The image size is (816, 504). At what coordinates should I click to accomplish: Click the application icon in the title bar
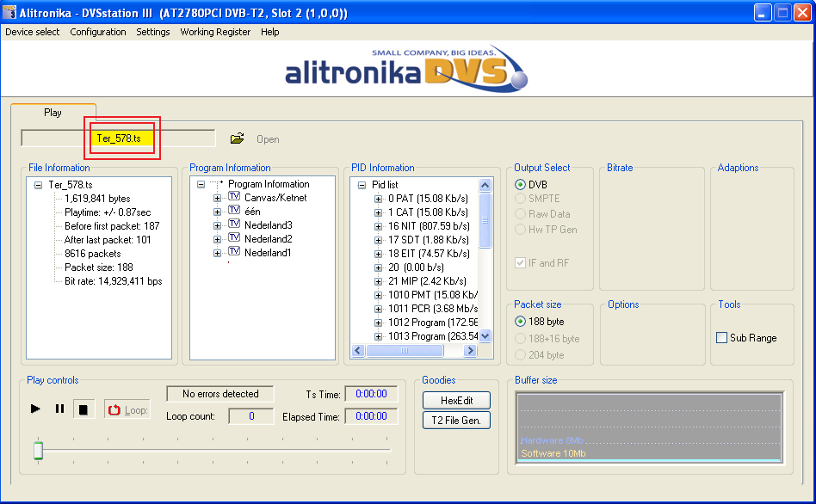click(x=9, y=13)
